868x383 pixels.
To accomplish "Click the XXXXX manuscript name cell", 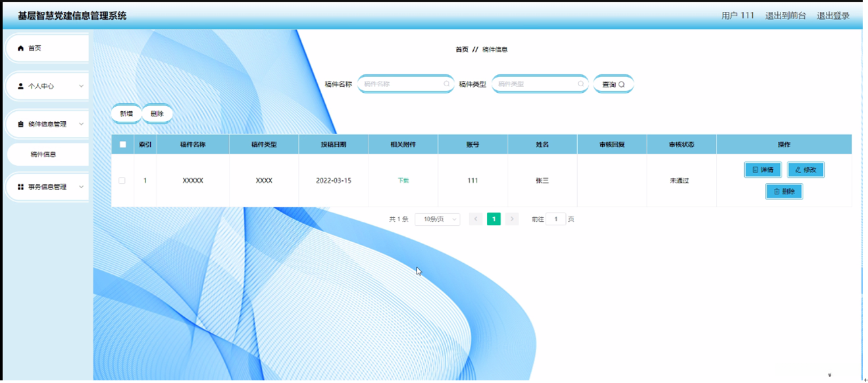I will click(x=193, y=180).
